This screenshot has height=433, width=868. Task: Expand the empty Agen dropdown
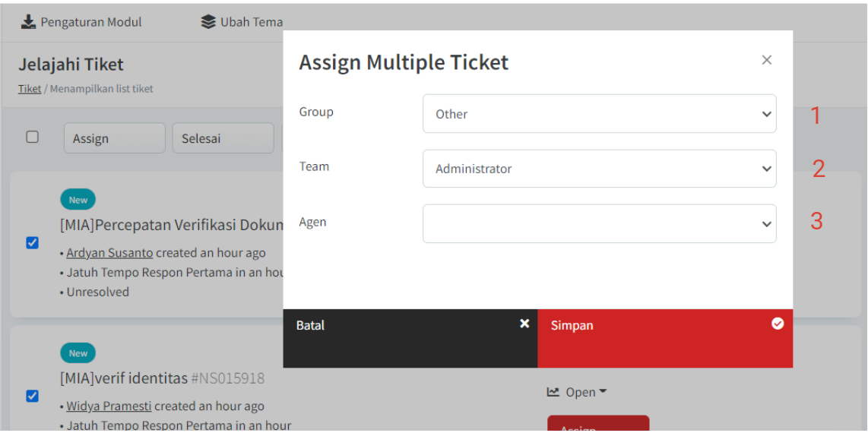[599, 223]
